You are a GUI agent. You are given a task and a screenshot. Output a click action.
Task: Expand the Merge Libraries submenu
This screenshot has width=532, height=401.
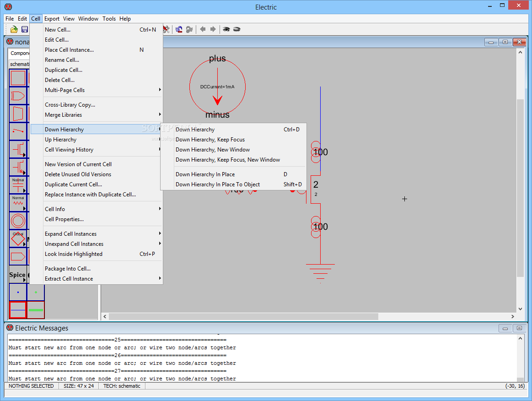(x=103, y=115)
